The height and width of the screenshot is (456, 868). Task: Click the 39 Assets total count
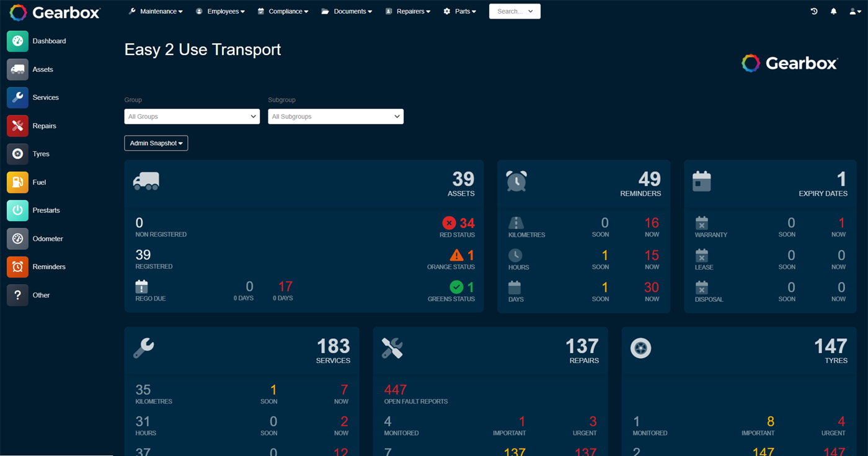click(x=463, y=179)
